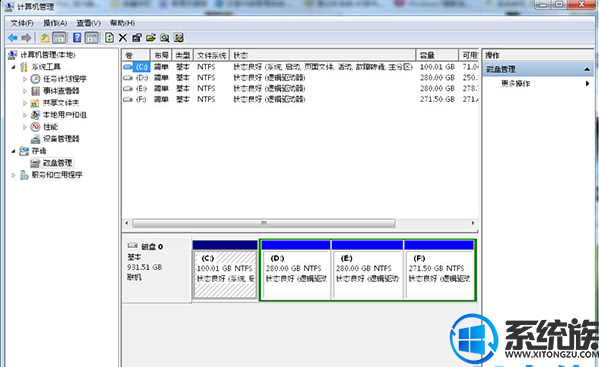Viewport: 599px width, 367px height.
Task: Select the highlighted (C:) volume row
Action: pyautogui.click(x=300, y=67)
